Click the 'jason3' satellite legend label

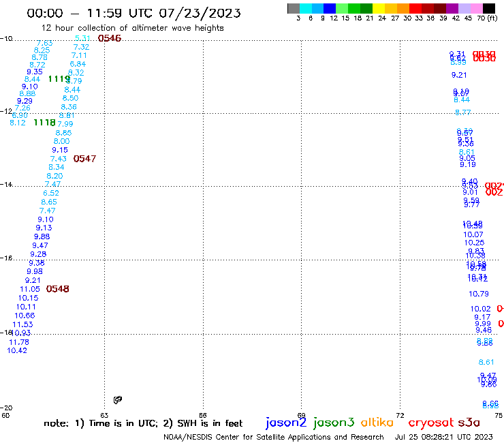coord(334,423)
